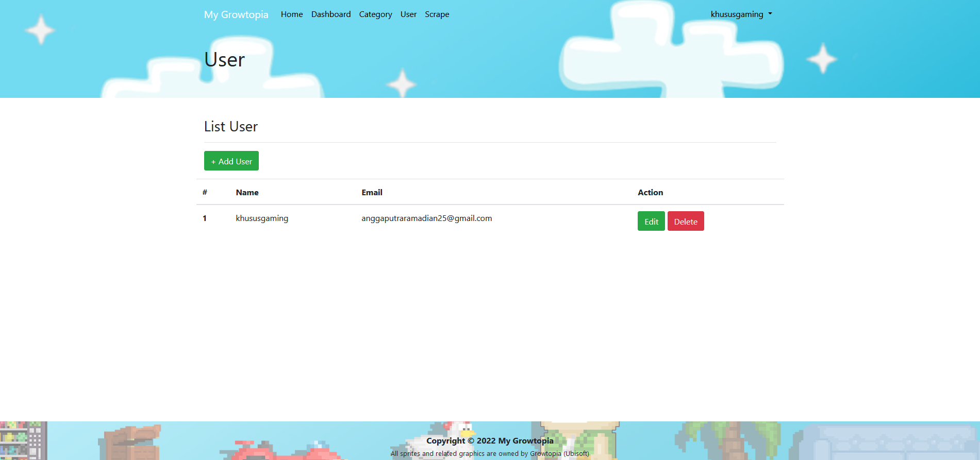Click the List User heading
This screenshot has height=460, width=980.
coord(231,126)
